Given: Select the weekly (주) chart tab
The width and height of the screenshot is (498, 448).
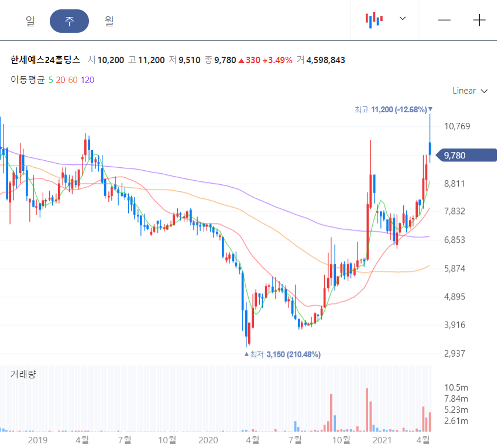Looking at the screenshot, I should [x=69, y=21].
